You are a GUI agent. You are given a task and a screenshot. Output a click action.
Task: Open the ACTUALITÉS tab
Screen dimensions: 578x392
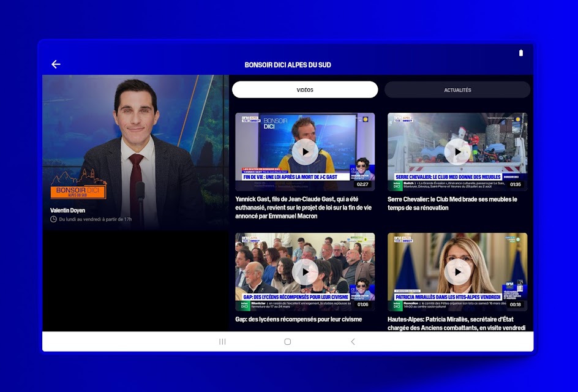[x=457, y=89]
